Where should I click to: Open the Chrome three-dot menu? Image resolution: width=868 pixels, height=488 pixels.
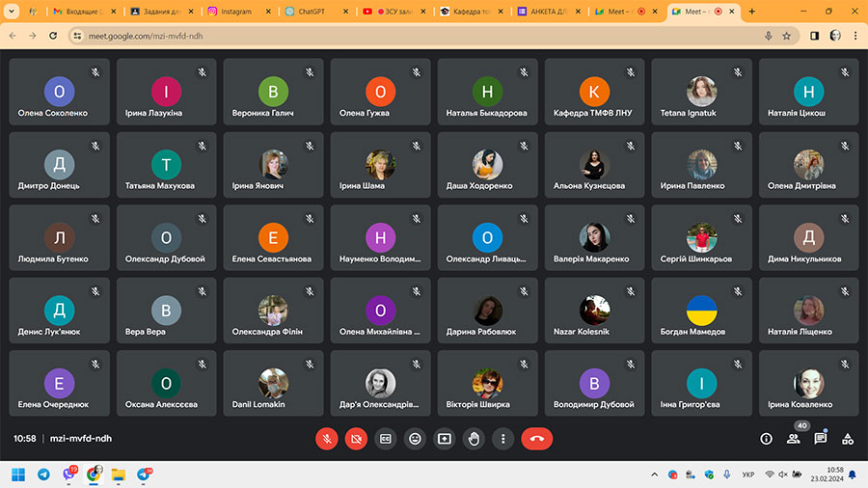coord(855,36)
